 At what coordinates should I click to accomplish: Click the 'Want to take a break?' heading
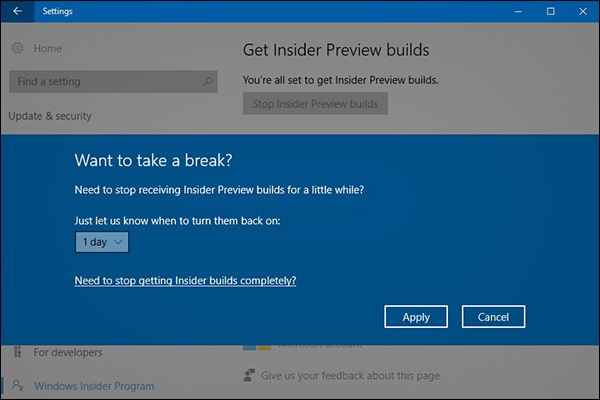pos(153,160)
